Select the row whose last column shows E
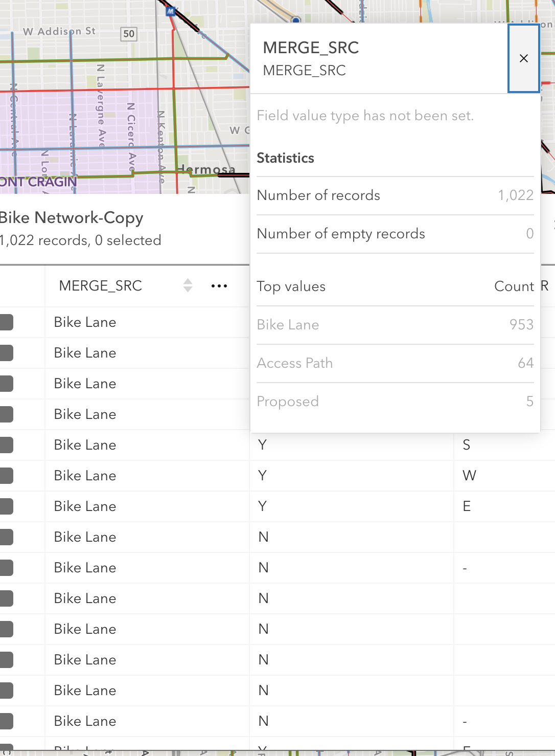This screenshot has width=555, height=756. [x=6, y=506]
